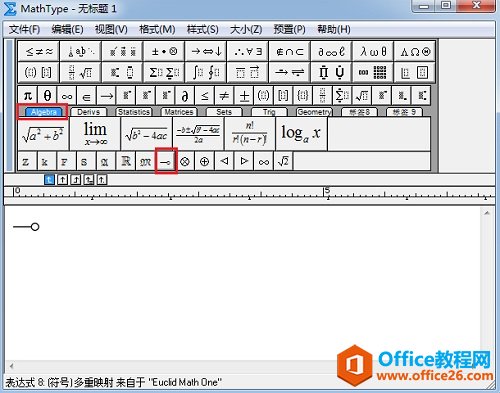Open the relational symbols palette (≤≠≈)

39,51
